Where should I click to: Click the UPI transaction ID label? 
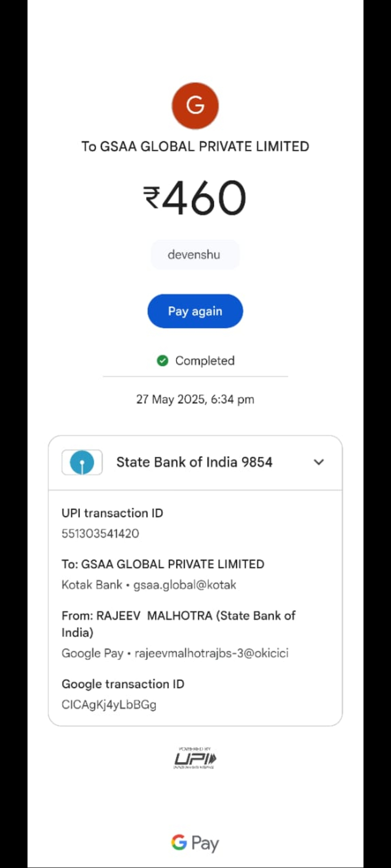pyautogui.click(x=112, y=513)
